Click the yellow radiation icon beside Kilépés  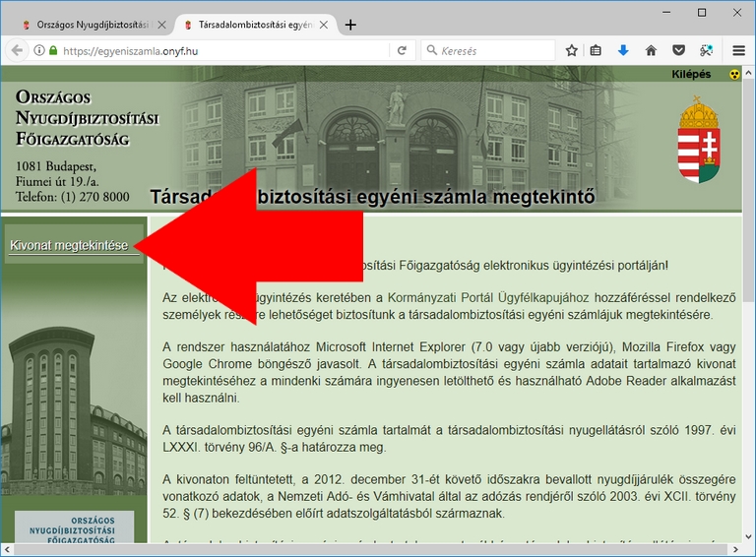733,75
